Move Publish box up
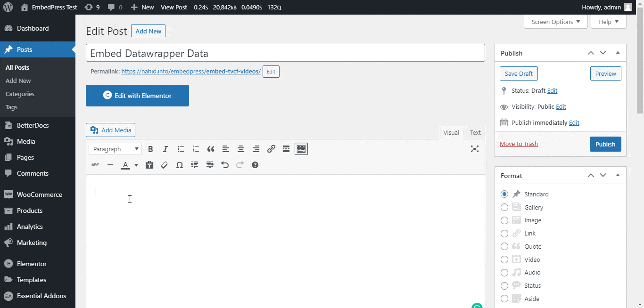This screenshot has height=308, width=644. [591, 53]
